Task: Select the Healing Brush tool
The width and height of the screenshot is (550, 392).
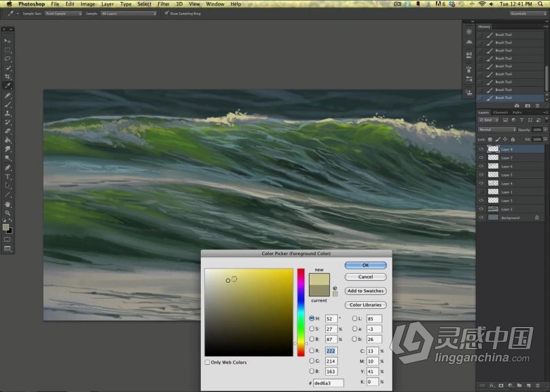Action: (7, 95)
